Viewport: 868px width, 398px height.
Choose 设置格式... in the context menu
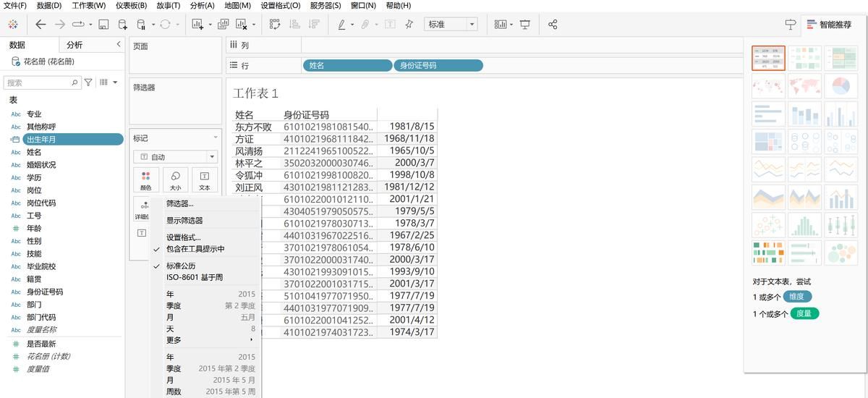click(184, 237)
